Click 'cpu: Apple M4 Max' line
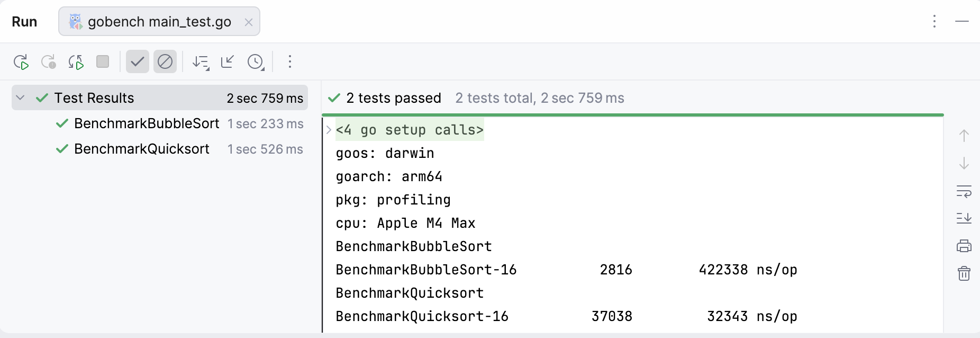This screenshot has height=338, width=980. [405, 223]
